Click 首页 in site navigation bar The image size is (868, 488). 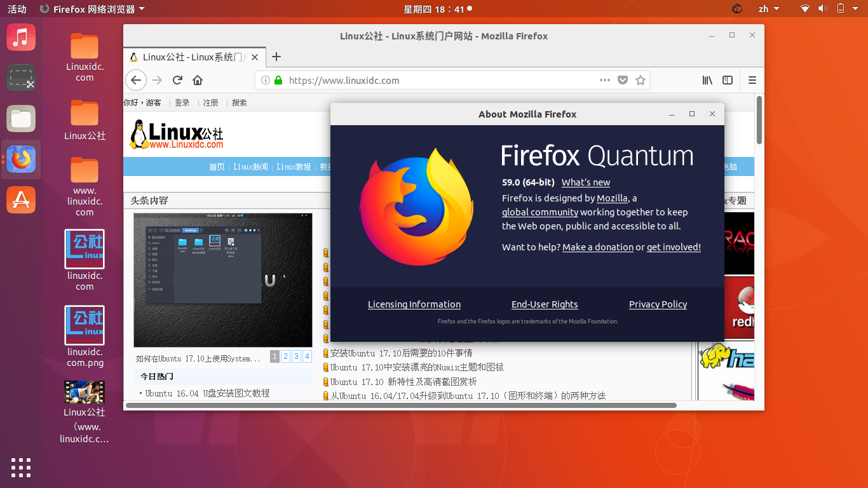point(217,167)
